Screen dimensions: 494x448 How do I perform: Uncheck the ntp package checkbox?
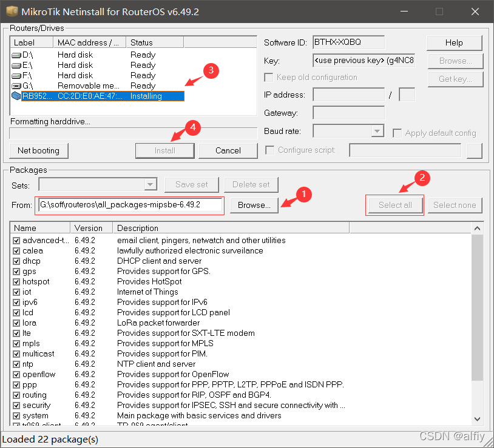pyautogui.click(x=16, y=364)
